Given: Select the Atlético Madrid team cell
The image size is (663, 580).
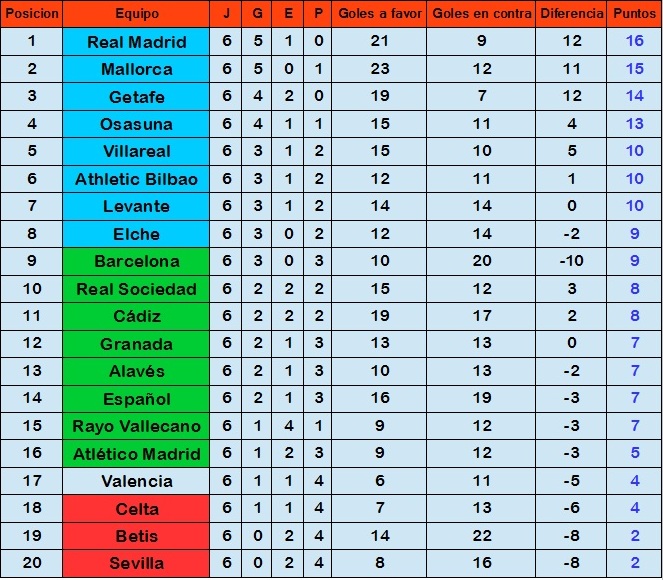Looking at the screenshot, I should coord(136,454).
